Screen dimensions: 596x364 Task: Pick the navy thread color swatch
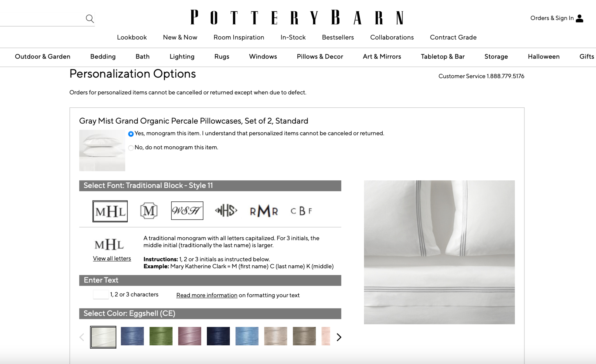(218, 336)
